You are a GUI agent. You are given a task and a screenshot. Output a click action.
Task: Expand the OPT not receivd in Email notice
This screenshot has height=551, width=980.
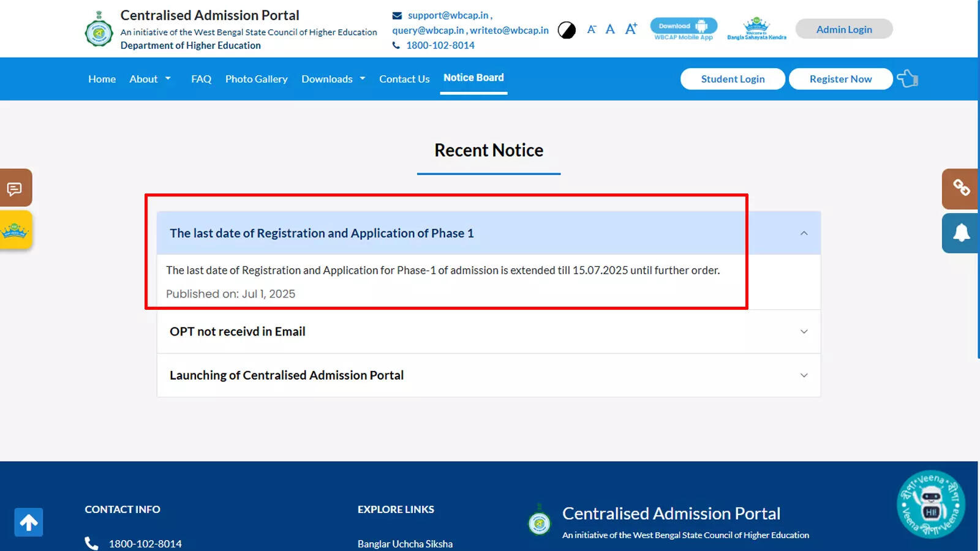pyautogui.click(x=488, y=331)
